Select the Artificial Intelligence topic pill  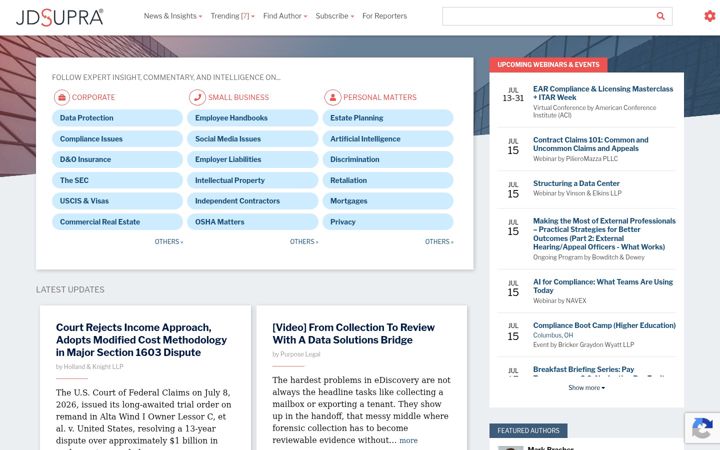click(388, 139)
